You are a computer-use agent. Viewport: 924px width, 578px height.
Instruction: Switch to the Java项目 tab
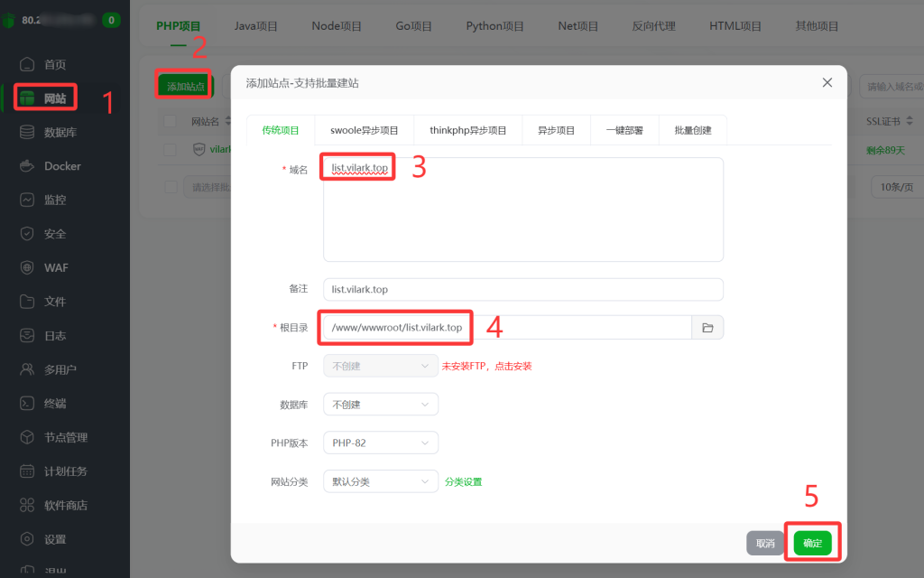click(255, 26)
